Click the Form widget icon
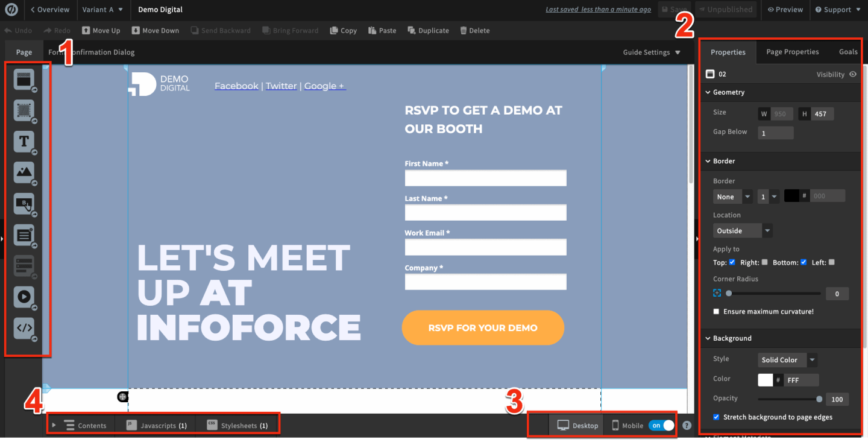868x448 pixels. coord(24,235)
